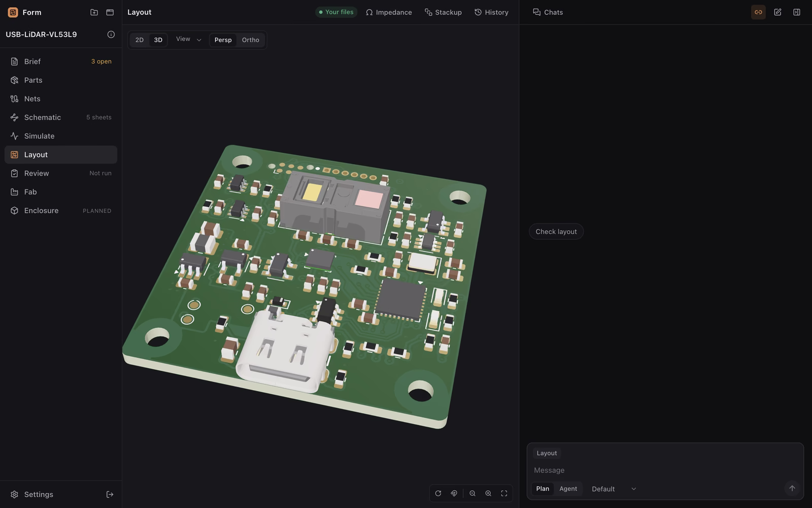812x508 pixels.
Task: Open the Parts section
Action: click(61, 80)
